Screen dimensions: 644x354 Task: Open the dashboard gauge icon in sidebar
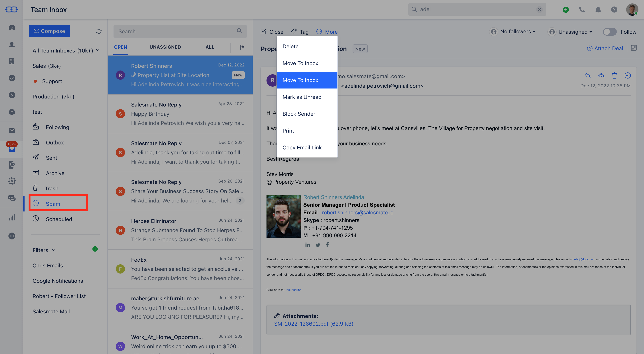12,28
